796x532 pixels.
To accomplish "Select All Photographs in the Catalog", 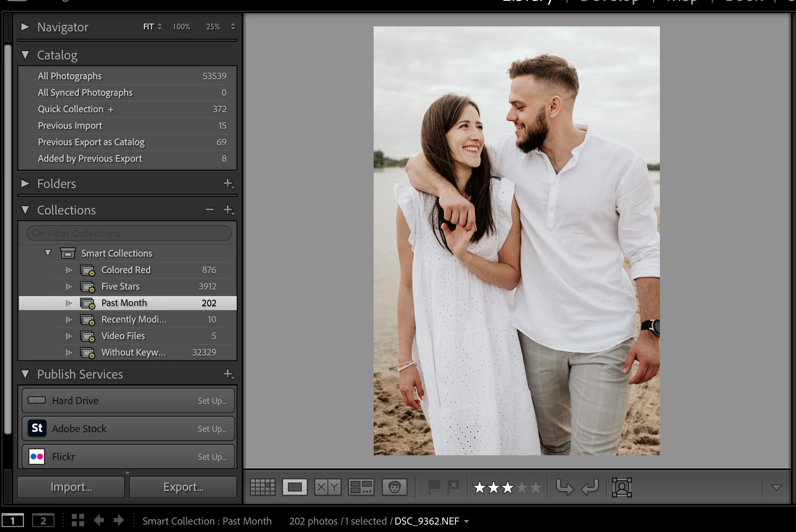I will coord(70,76).
